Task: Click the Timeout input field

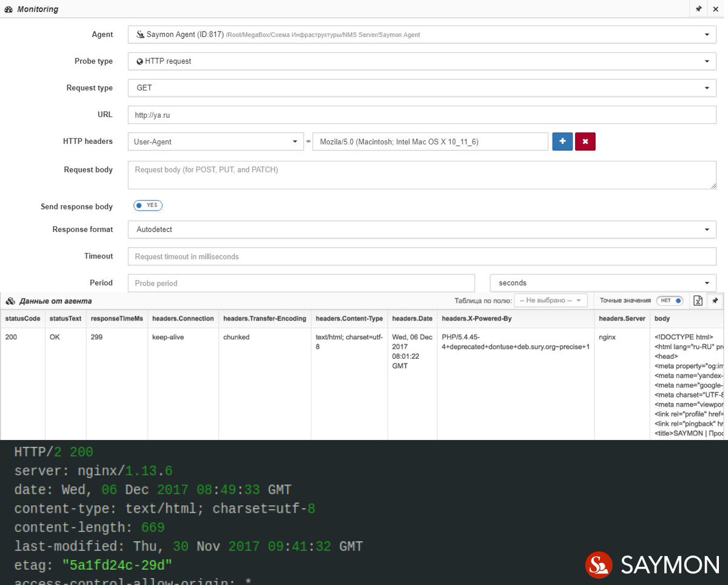Action: [422, 257]
